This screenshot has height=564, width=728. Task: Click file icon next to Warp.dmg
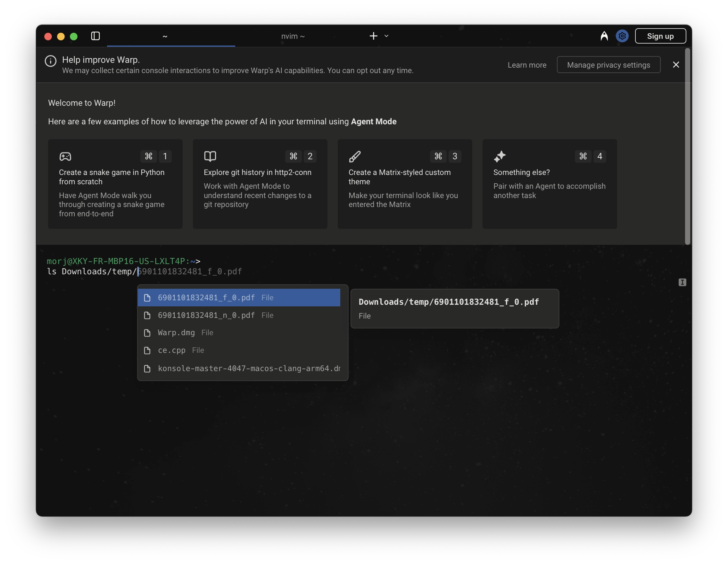click(147, 333)
